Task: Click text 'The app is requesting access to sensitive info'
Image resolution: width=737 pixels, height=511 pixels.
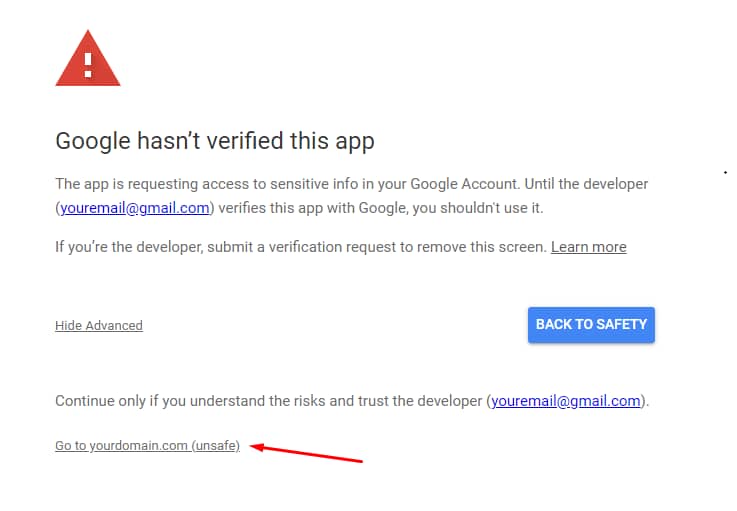Action: point(207,184)
